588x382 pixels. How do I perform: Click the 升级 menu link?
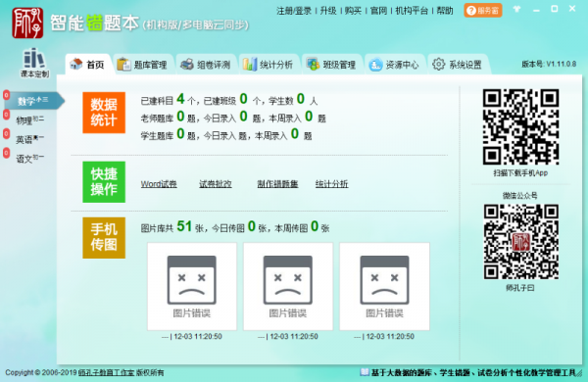(328, 11)
